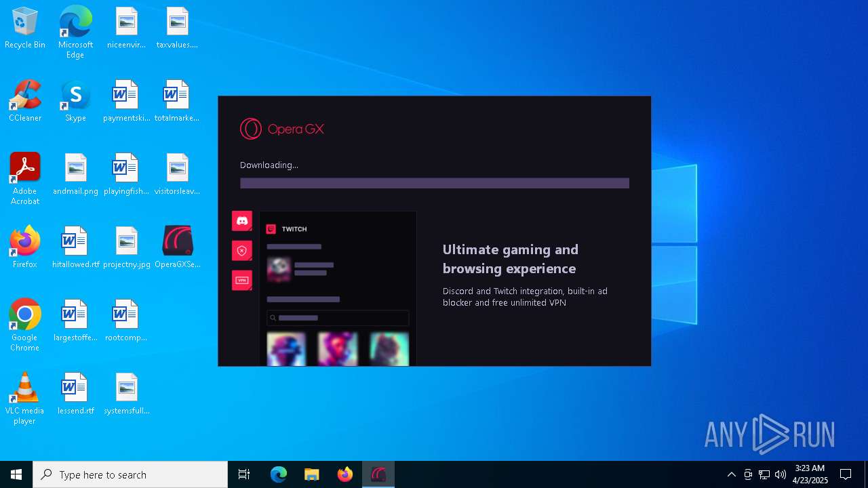This screenshot has width=868, height=488.
Task: Select the rootcomp... Word document
Action: (126, 321)
